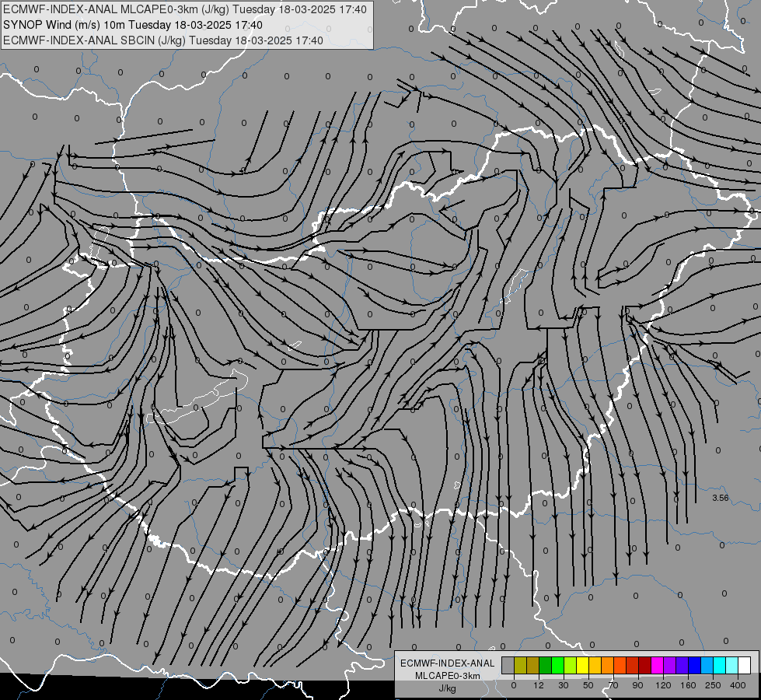
Task: Click the SBCIN title line
Action: (x=163, y=40)
